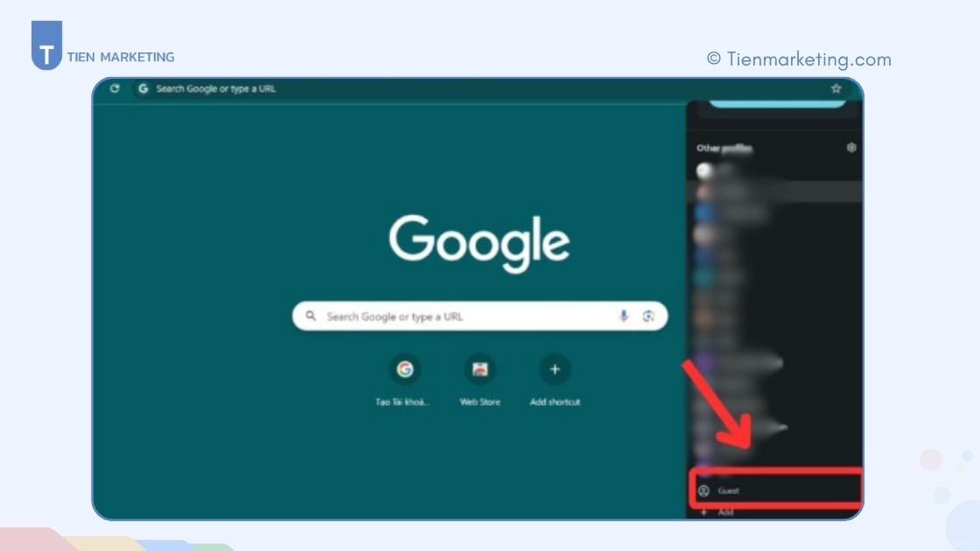Open the Tạo Tài khoản shortcut
This screenshot has height=551, width=980.
pyautogui.click(x=405, y=369)
